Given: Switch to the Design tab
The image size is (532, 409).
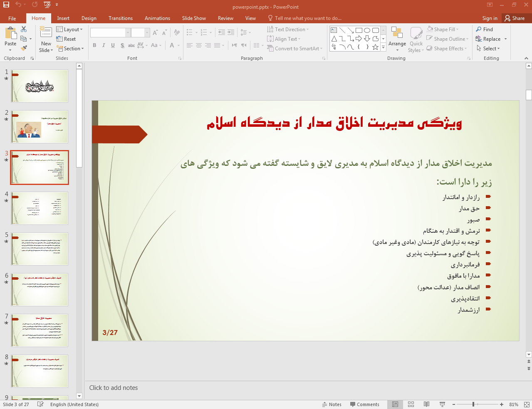Looking at the screenshot, I should coord(89,18).
